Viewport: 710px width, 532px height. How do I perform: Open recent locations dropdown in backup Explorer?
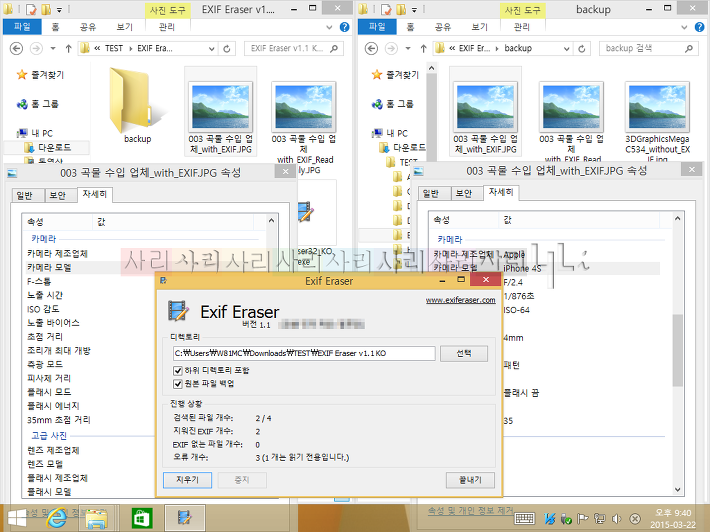click(408, 48)
